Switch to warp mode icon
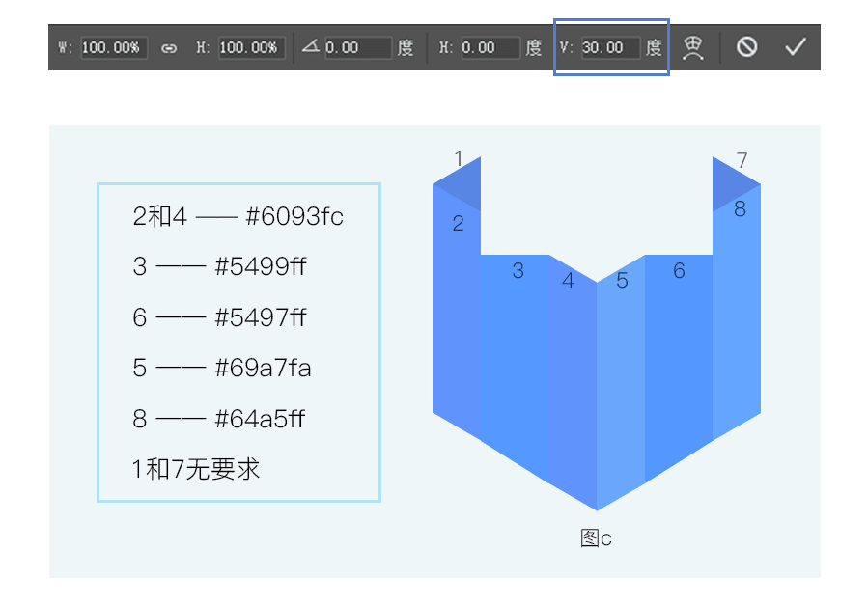The image size is (868, 605). pyautogui.click(x=692, y=47)
